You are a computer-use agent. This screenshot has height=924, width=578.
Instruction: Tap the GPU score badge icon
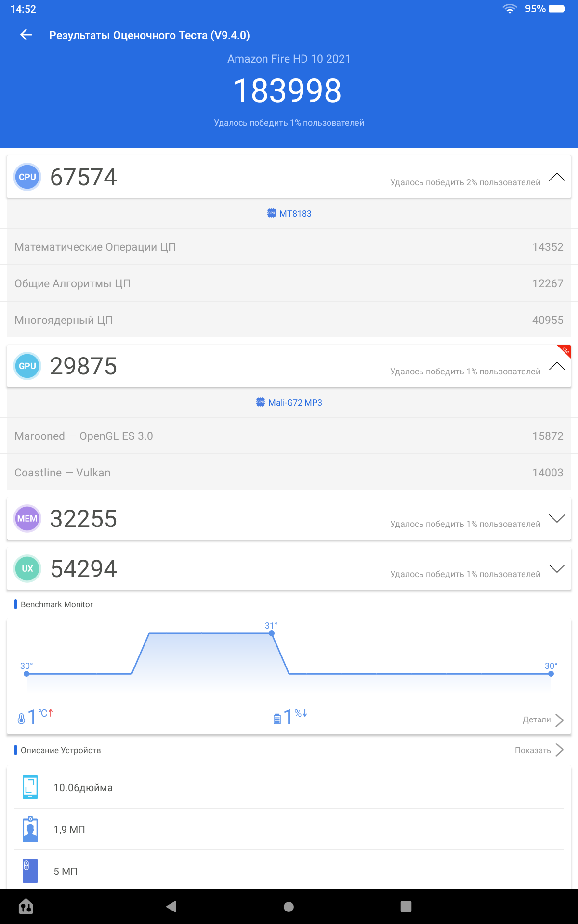coord(27,366)
